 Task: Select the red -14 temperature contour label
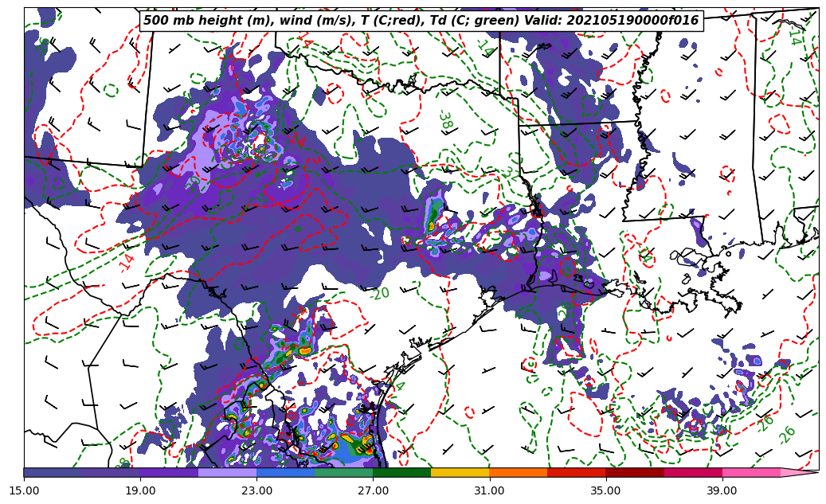click(x=127, y=261)
